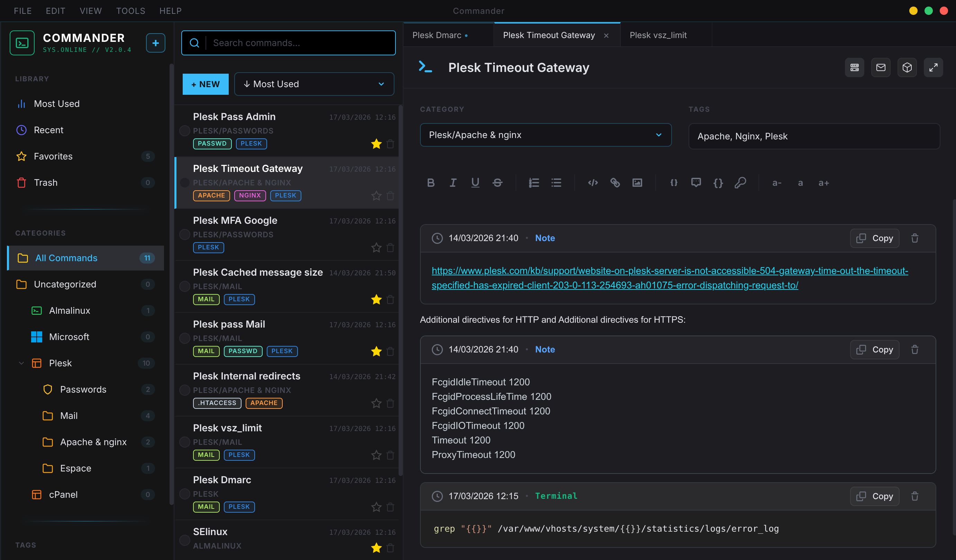Open Recent in the library
Screen dimensions: 956x560
pos(85,130)
